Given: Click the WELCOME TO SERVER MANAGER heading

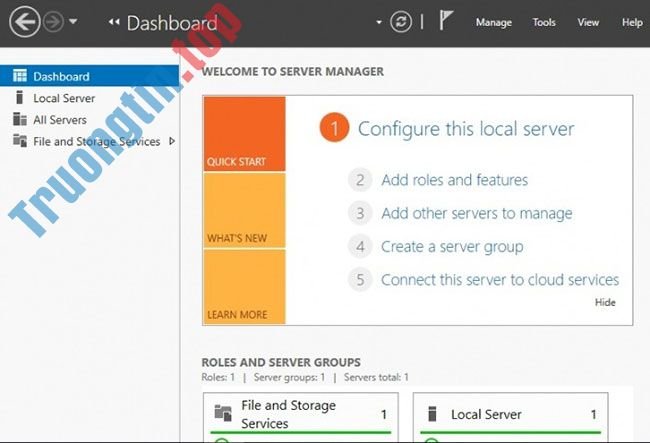Looking at the screenshot, I should [x=293, y=72].
